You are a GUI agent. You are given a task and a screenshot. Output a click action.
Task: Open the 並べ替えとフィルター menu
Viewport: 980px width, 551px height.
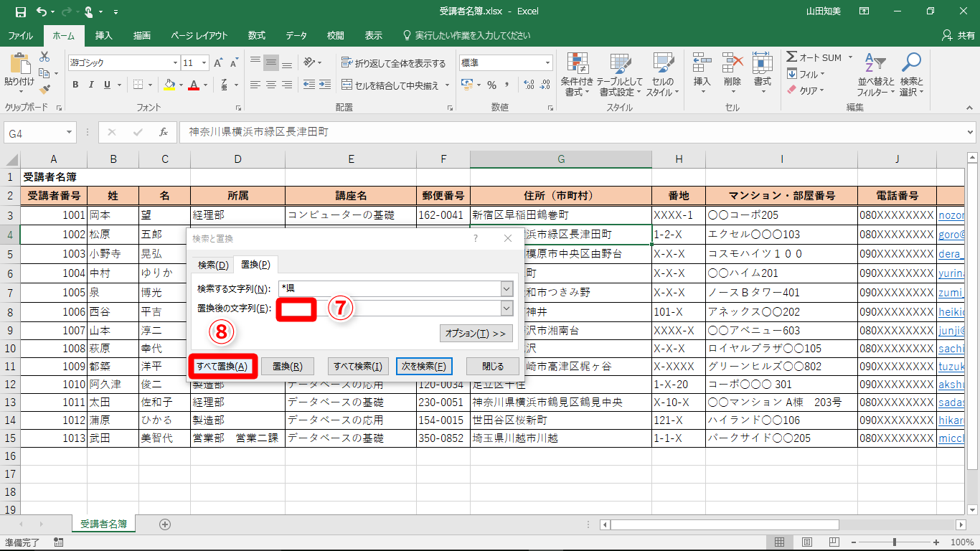point(876,75)
